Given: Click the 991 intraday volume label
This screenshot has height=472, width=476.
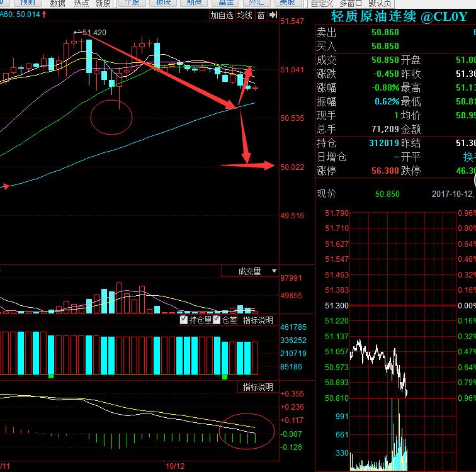Looking at the screenshot, I should (x=342, y=417).
